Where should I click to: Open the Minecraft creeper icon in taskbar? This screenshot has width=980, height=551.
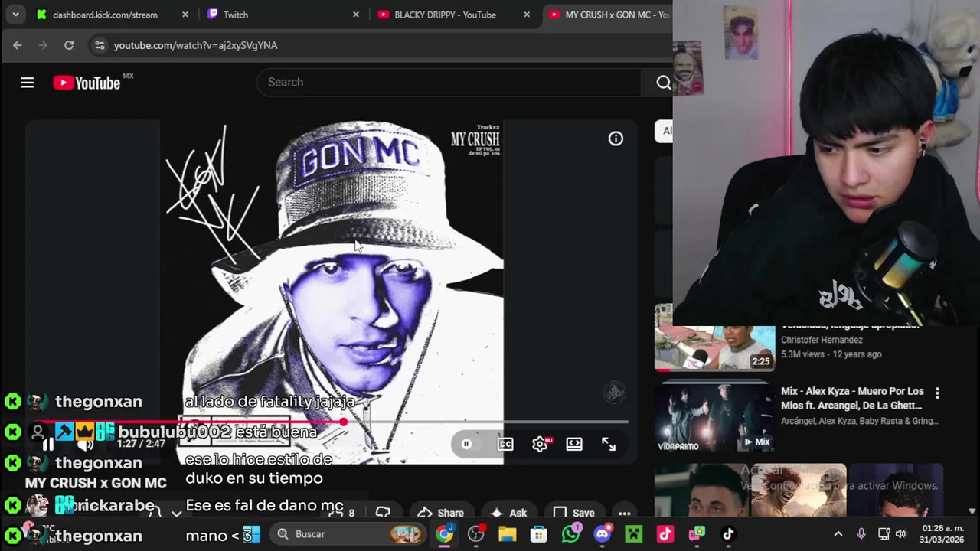pyautogui.click(x=634, y=534)
